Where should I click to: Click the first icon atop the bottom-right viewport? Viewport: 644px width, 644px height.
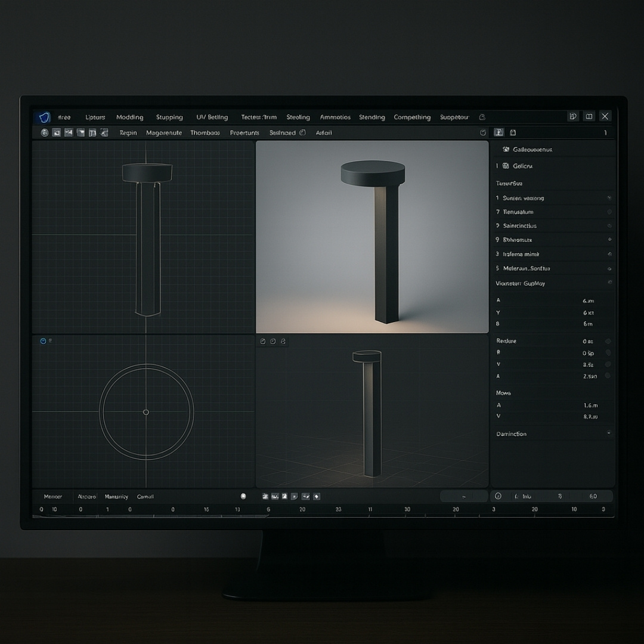pyautogui.click(x=263, y=341)
